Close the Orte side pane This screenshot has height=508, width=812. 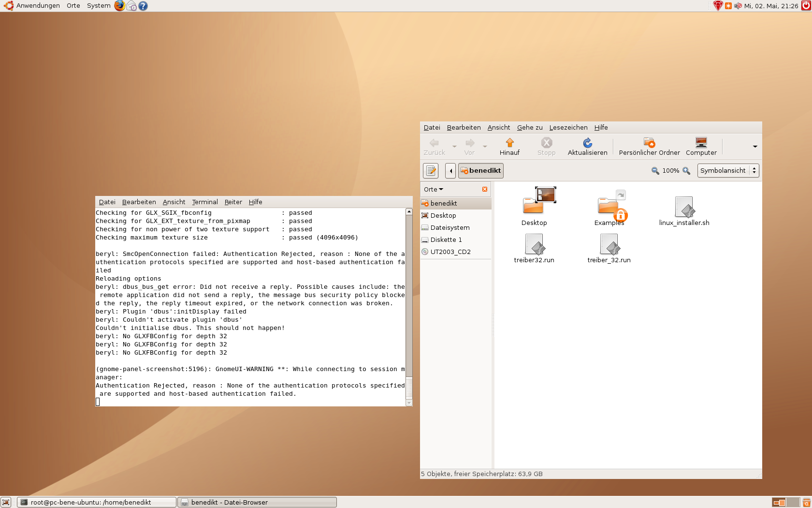[485, 189]
